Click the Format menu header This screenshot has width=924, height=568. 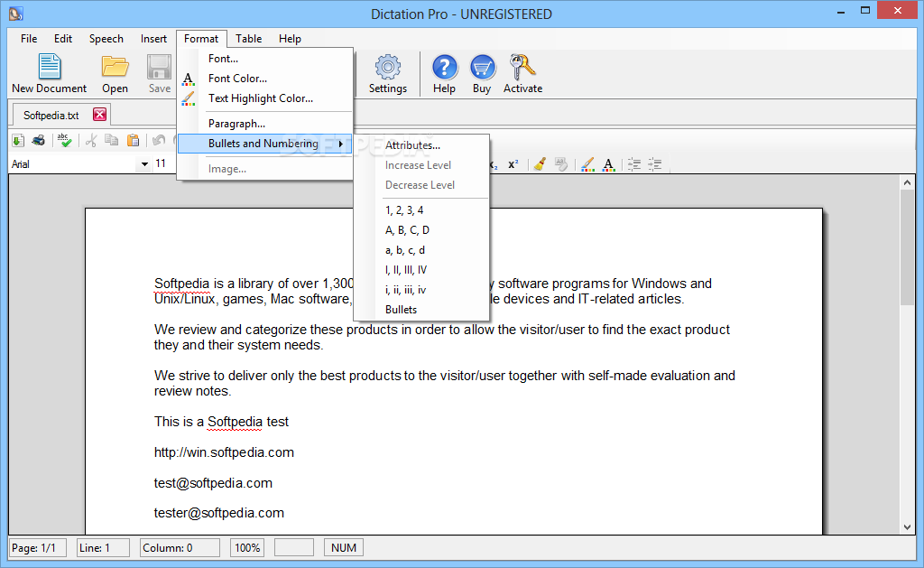(x=201, y=38)
